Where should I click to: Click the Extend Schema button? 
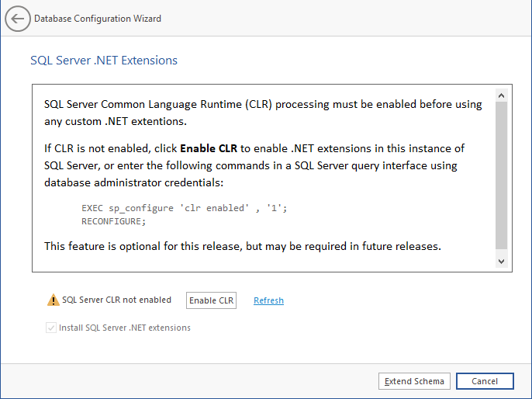(x=414, y=381)
